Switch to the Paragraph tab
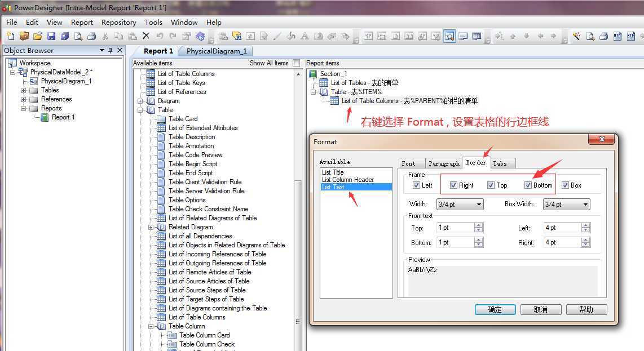 tap(444, 163)
